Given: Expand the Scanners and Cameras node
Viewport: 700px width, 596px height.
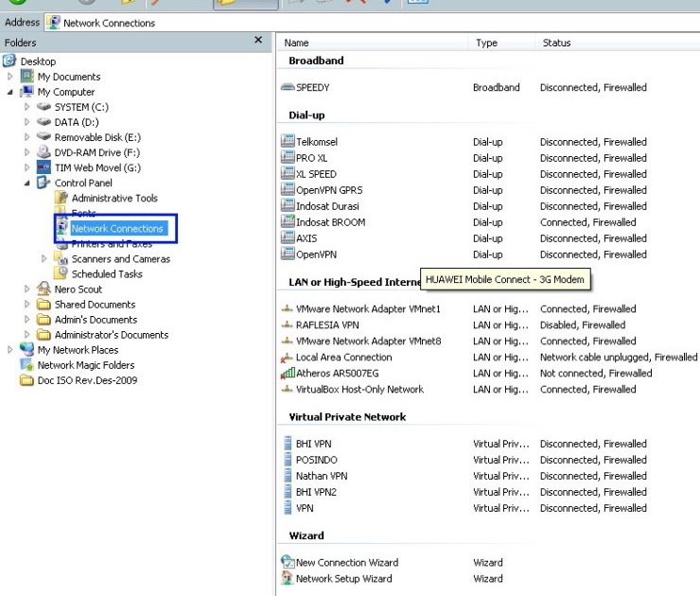Looking at the screenshot, I should pos(44,258).
